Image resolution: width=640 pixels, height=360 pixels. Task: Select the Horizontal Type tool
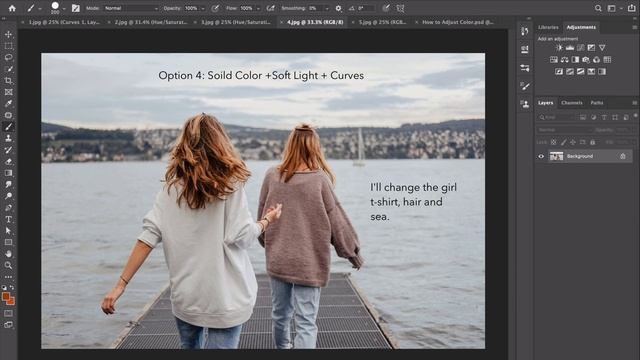coord(8,219)
